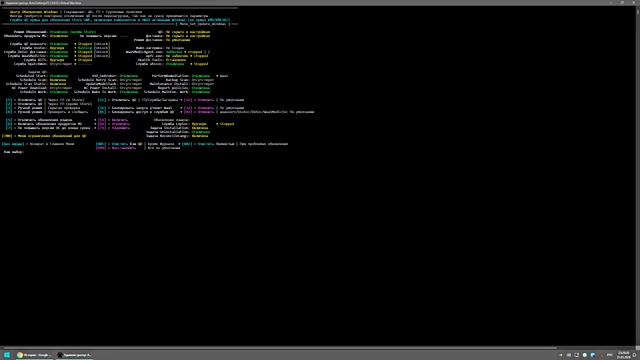
Task: Activate the AutoSettingsPS console taskbar button
Action: pyautogui.click(x=74, y=355)
